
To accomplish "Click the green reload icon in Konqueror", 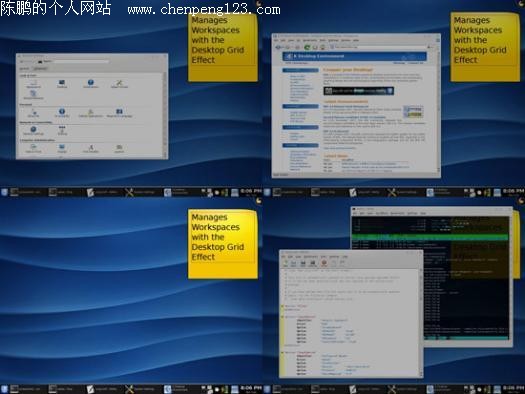I will click(307, 48).
